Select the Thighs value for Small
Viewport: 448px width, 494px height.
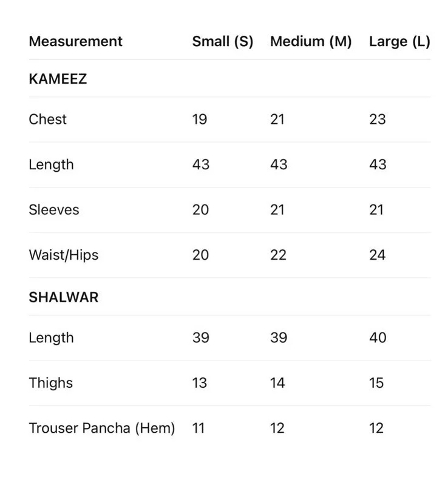click(x=200, y=383)
